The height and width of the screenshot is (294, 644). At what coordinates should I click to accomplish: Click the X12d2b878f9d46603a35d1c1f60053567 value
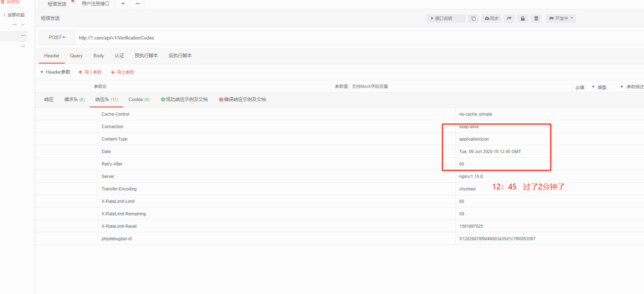(x=497, y=238)
